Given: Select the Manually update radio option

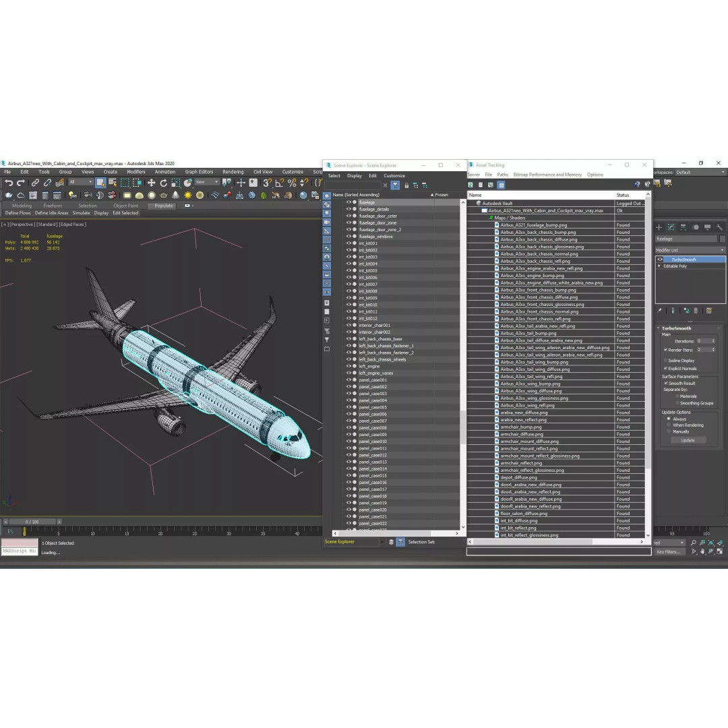Looking at the screenshot, I should pyautogui.click(x=669, y=431).
